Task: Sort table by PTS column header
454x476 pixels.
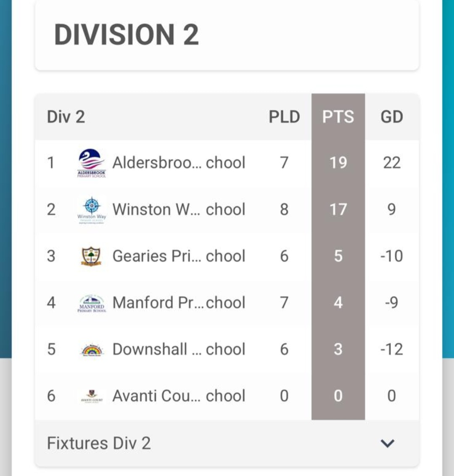Action: point(338,117)
